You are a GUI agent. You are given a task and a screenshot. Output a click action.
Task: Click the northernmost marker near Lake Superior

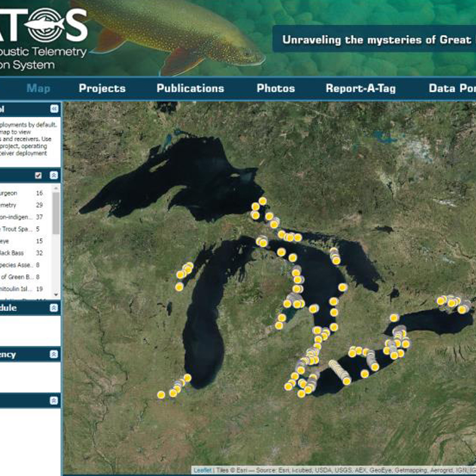tap(262, 201)
